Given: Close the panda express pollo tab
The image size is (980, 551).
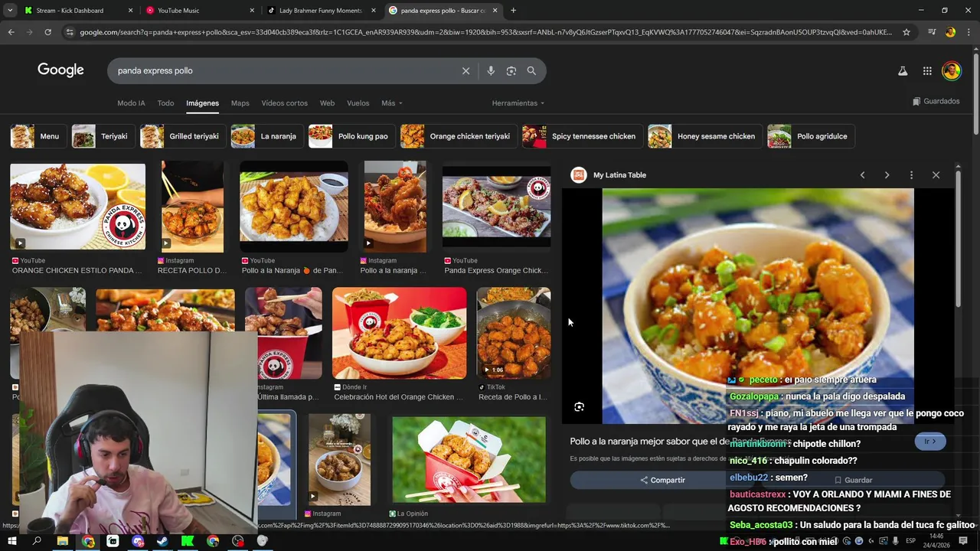Looking at the screenshot, I should tap(495, 11).
